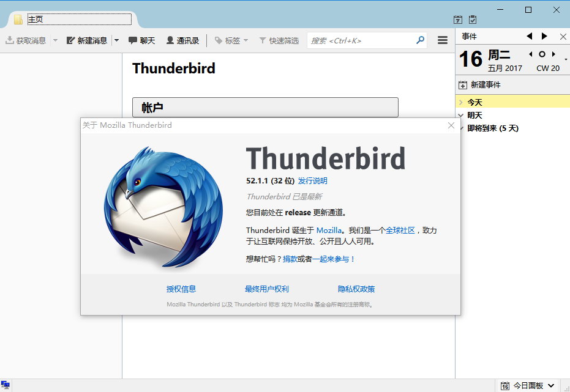Open the Mozilla link

(329, 230)
